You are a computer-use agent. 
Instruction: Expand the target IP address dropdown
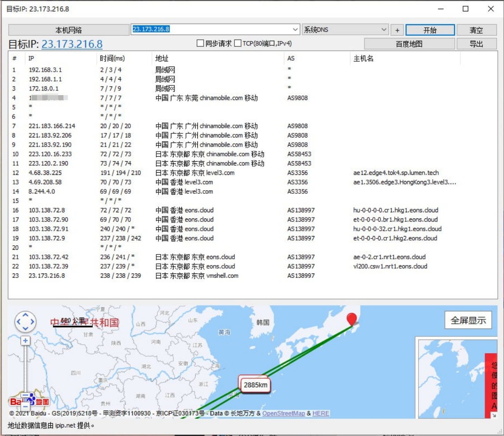[x=296, y=30]
